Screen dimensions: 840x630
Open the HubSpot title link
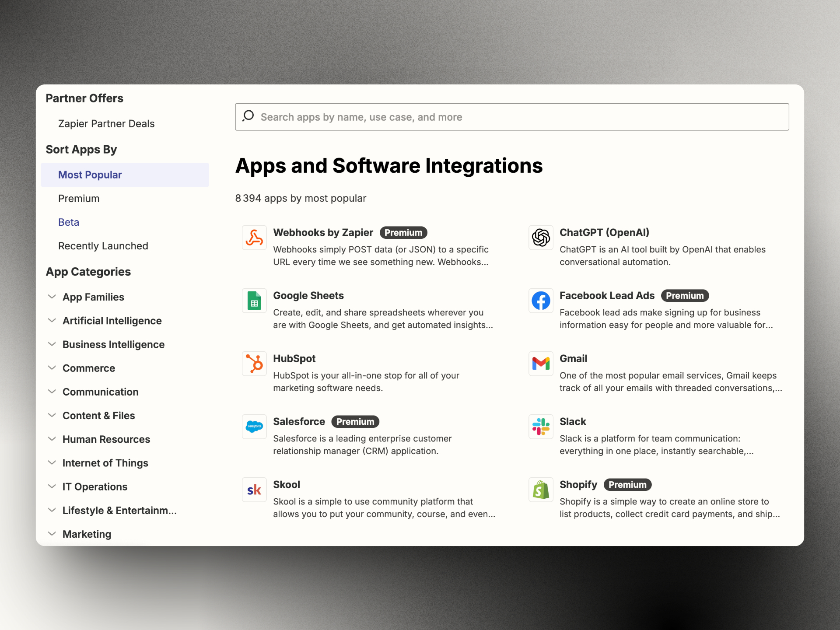point(294,358)
